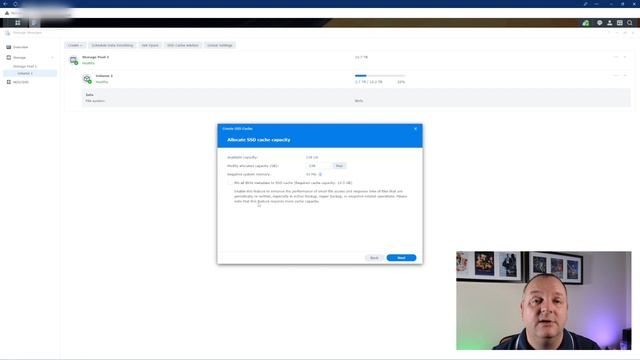Click Back in the SSD cache wizard
The width and height of the screenshot is (640, 360).
[374, 258]
